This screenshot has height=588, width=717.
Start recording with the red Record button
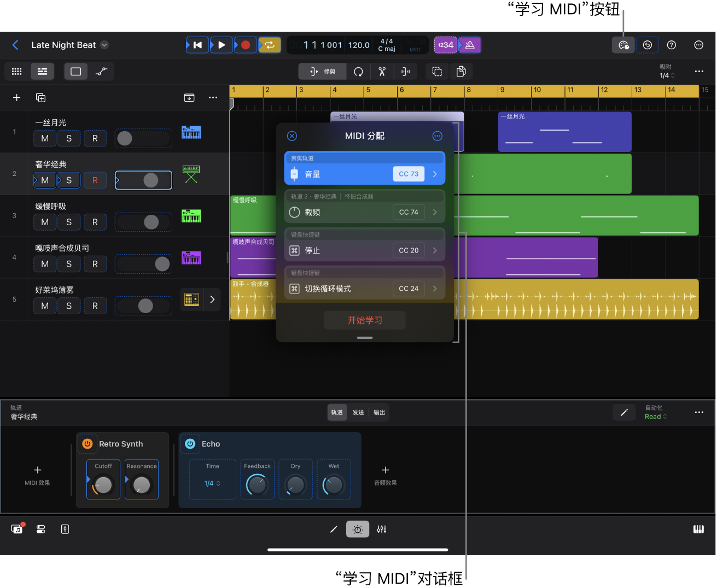coord(246,45)
